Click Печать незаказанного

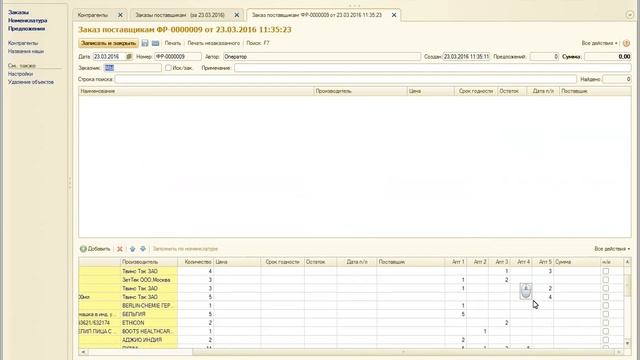[x=213, y=43]
